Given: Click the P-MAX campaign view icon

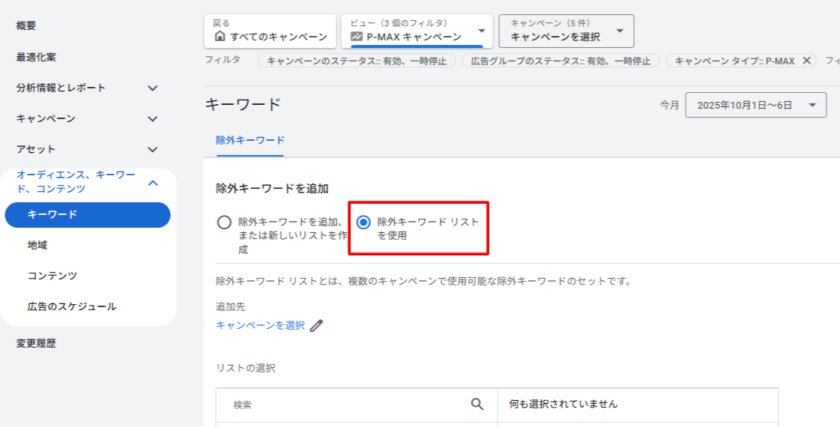Looking at the screenshot, I should pos(356,37).
